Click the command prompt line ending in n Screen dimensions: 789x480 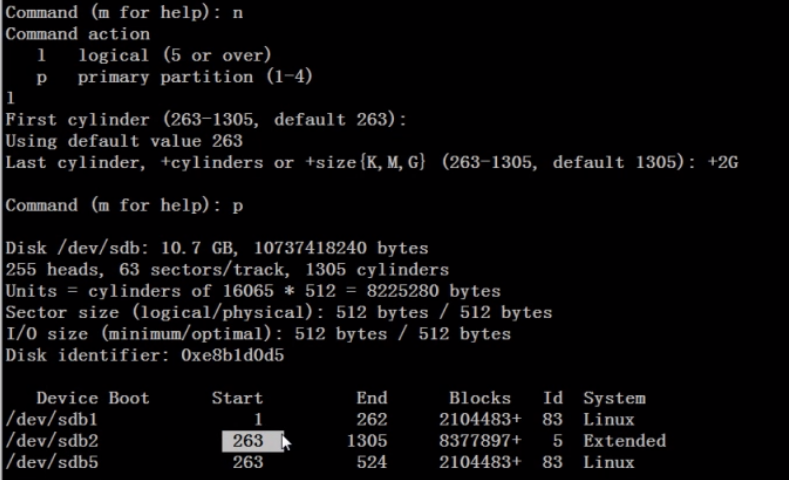(124, 12)
